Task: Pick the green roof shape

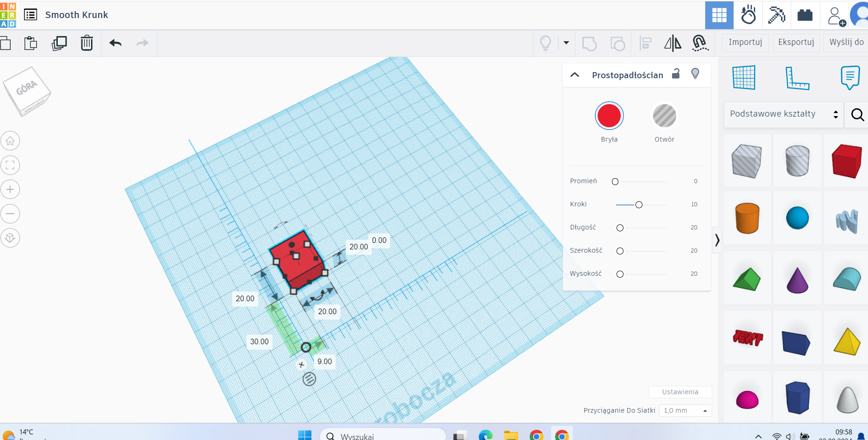Action: pyautogui.click(x=747, y=279)
